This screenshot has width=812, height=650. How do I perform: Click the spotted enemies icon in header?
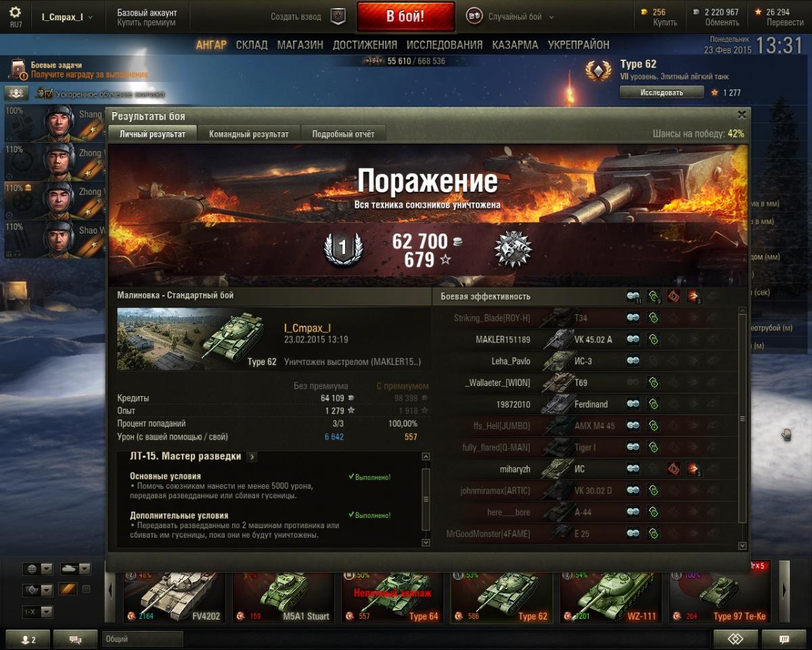[x=633, y=296]
